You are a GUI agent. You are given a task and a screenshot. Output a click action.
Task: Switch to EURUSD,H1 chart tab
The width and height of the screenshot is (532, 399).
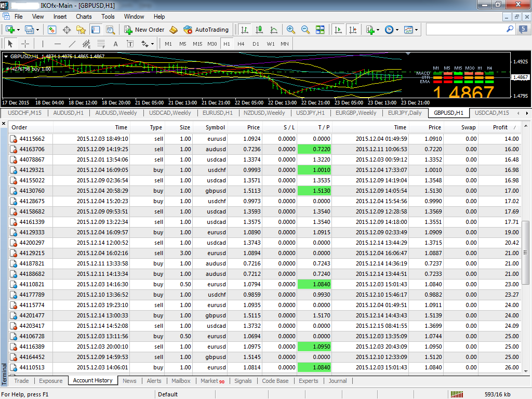[218, 113]
